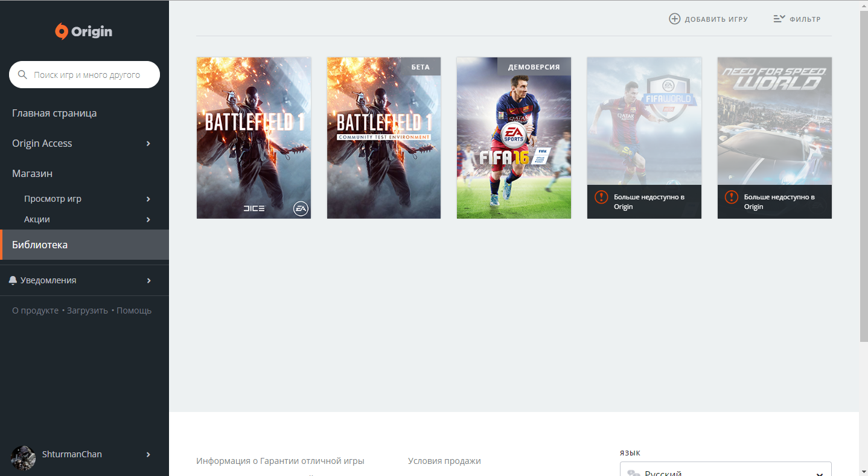Open the ShturmanChan account menu arrow

148,454
